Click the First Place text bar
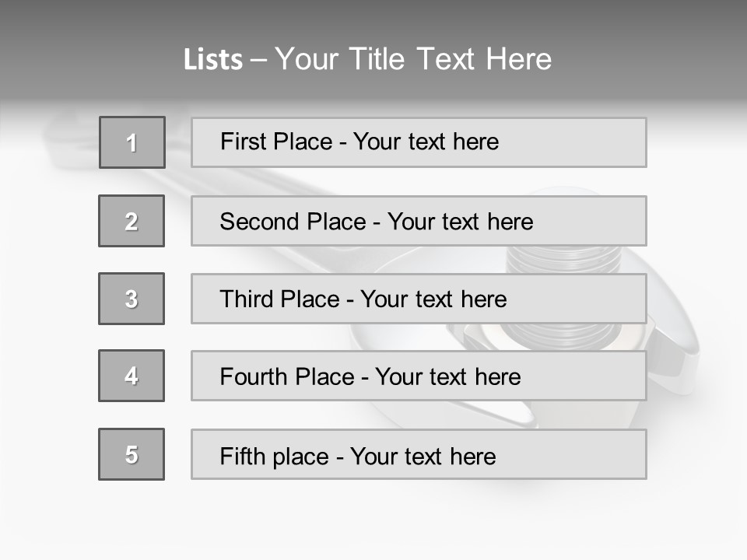 (419, 142)
